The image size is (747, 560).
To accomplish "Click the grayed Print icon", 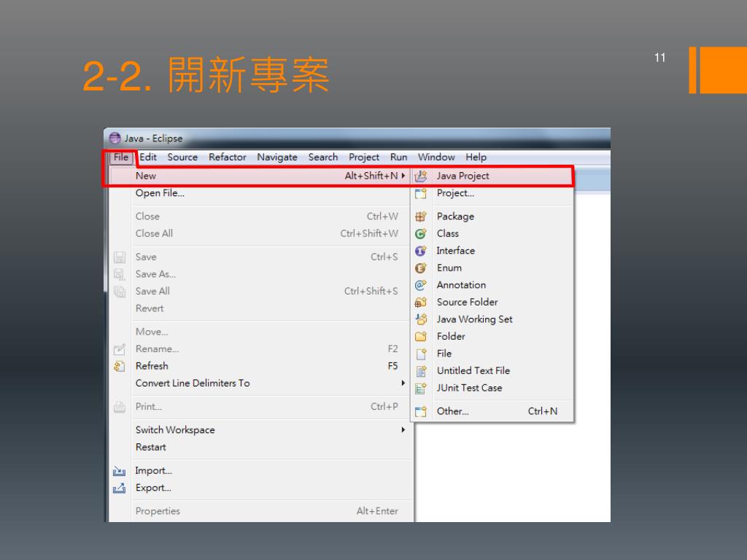I will pyautogui.click(x=119, y=407).
